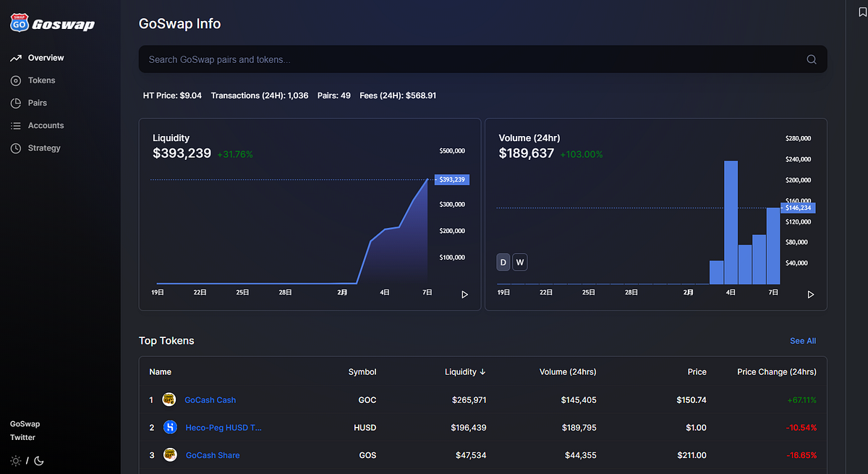Viewport: 868px width, 474px height.
Task: Click the Liquidity chart play arrow
Action: click(465, 295)
